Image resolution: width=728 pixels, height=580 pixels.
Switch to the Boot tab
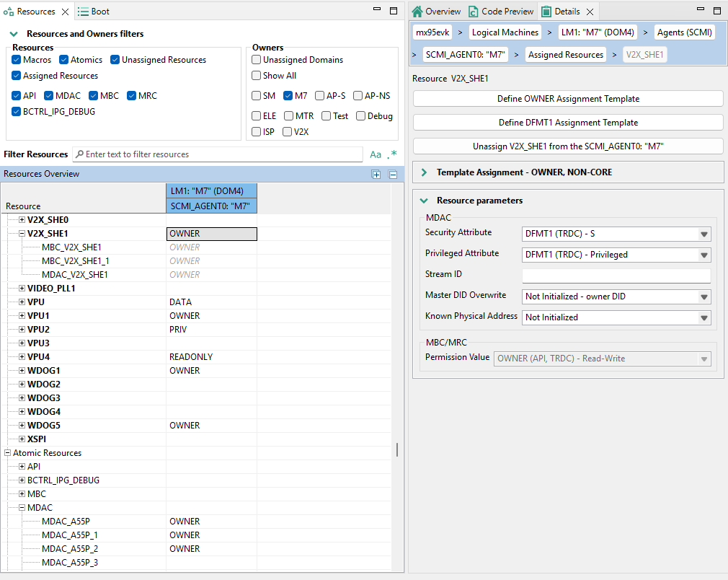[x=94, y=12]
